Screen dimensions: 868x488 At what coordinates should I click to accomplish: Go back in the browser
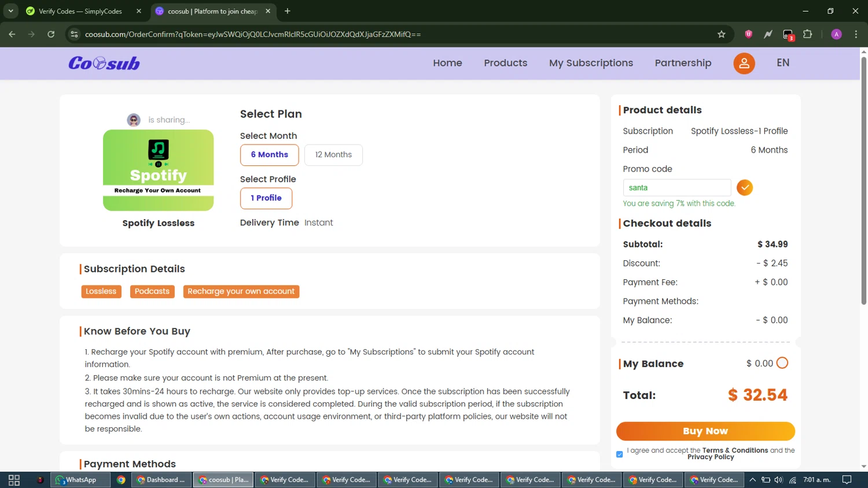12,34
